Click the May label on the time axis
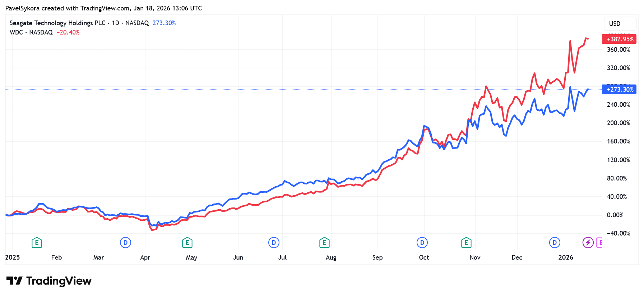This screenshot has width=644, height=297. click(x=191, y=257)
